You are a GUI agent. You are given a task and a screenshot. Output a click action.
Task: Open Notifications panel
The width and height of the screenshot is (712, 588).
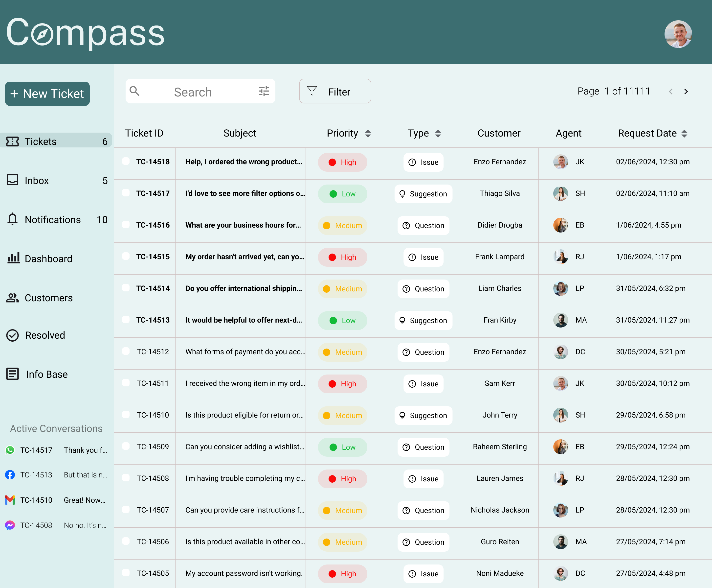pos(52,220)
